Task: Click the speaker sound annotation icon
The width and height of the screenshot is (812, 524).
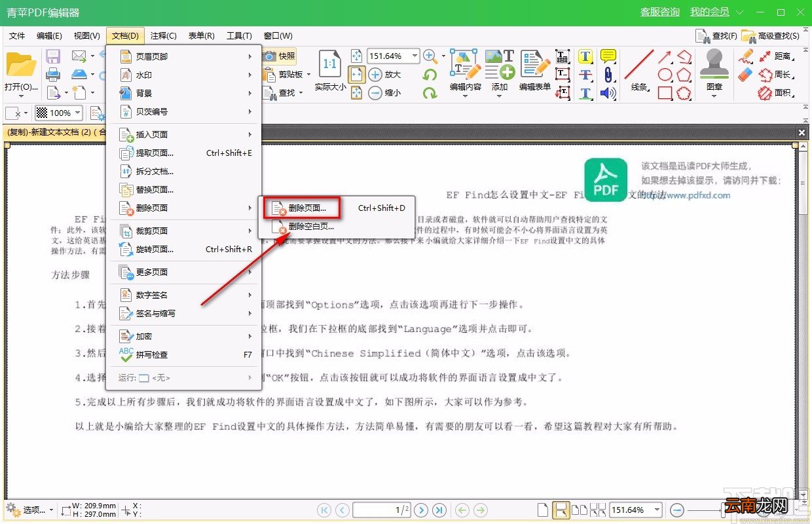Action: click(608, 93)
